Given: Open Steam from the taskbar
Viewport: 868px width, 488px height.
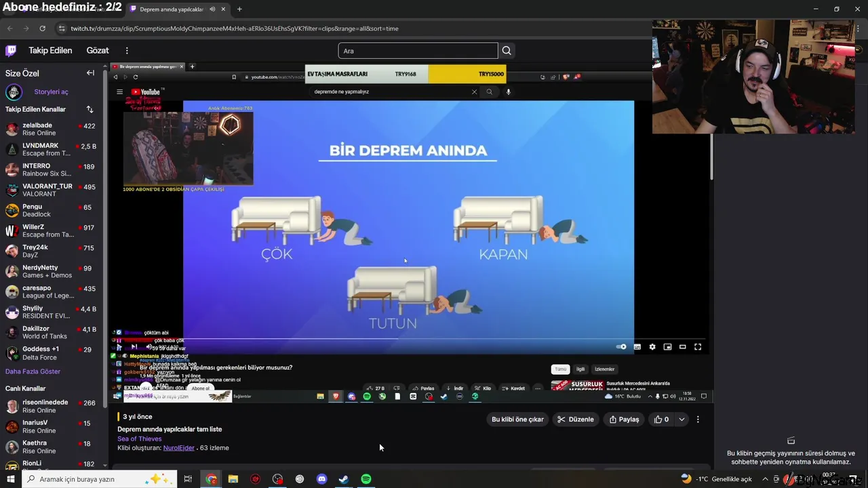Looking at the screenshot, I should click(344, 479).
